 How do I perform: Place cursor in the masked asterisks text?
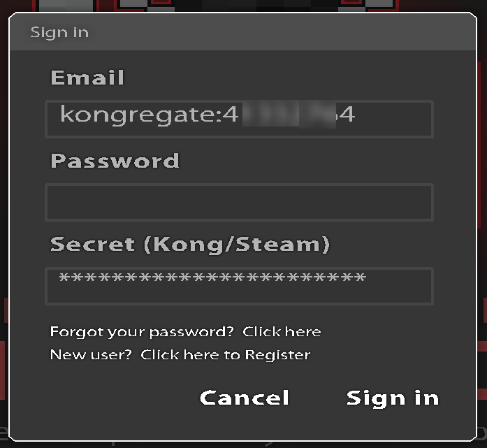click(x=212, y=277)
